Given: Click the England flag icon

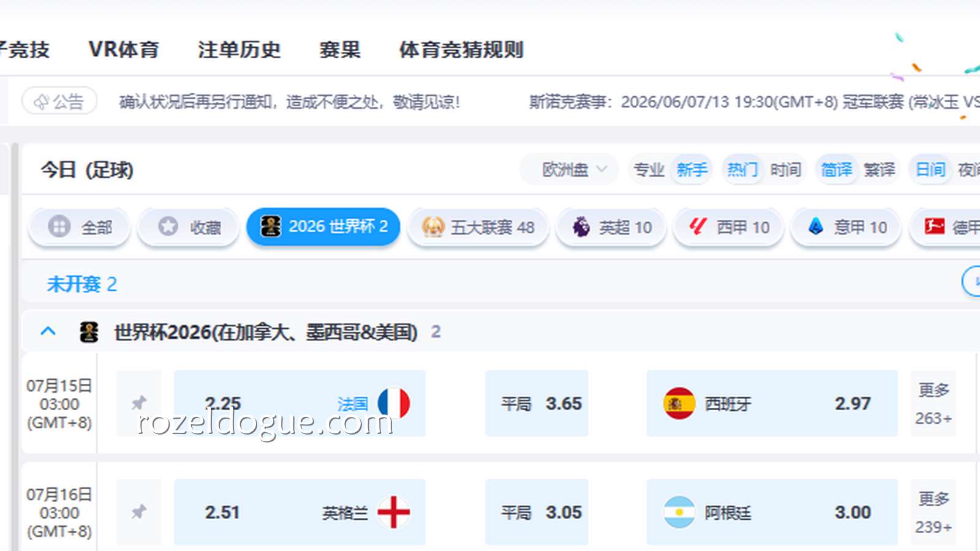Looking at the screenshot, I should coord(394,512).
